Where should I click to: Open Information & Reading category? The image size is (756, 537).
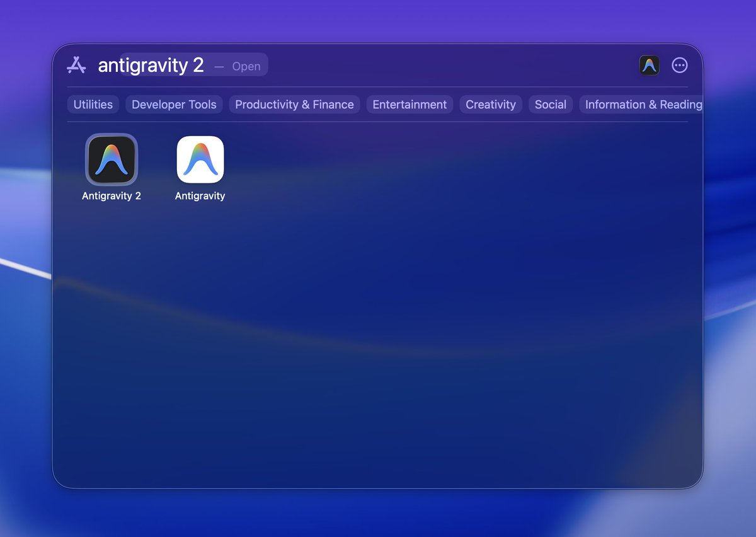641,105
